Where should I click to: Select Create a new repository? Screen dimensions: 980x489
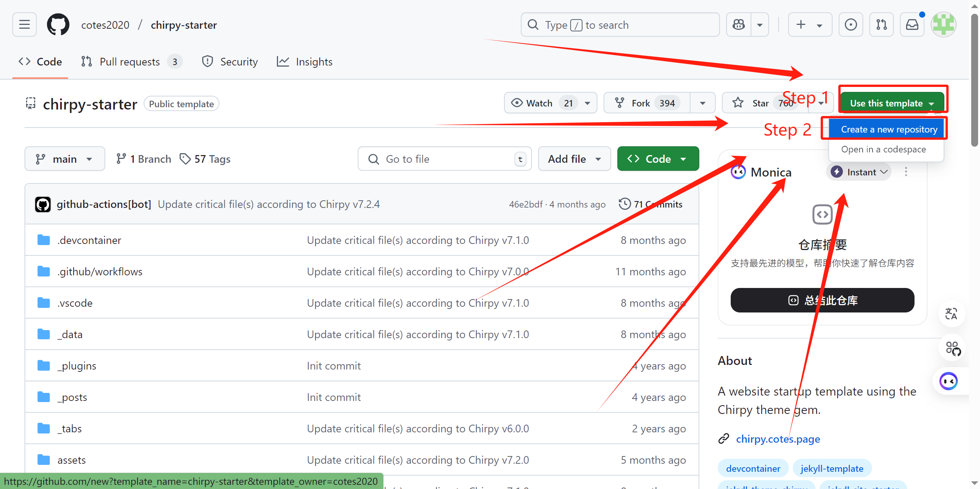click(x=888, y=129)
